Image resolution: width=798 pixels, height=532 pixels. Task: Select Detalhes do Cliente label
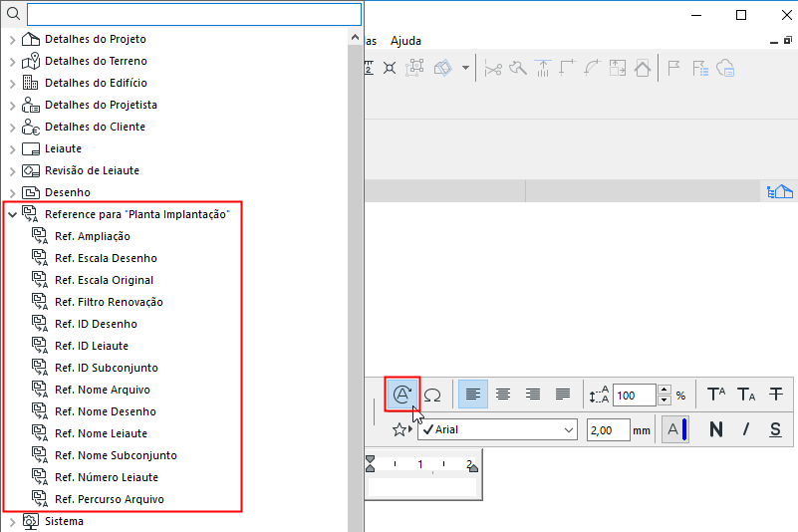(x=95, y=127)
